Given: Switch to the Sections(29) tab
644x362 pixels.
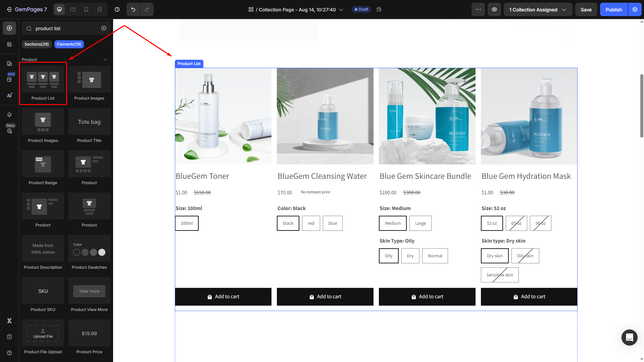Looking at the screenshot, I should pos(37,44).
